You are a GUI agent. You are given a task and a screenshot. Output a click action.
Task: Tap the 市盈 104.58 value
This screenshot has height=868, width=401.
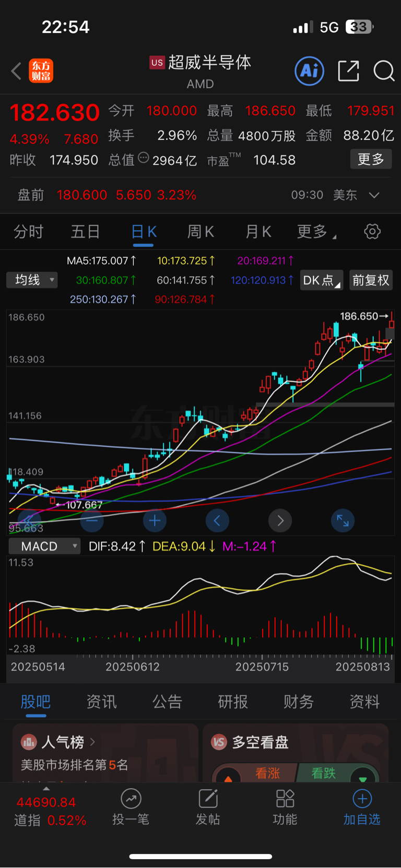(251, 160)
